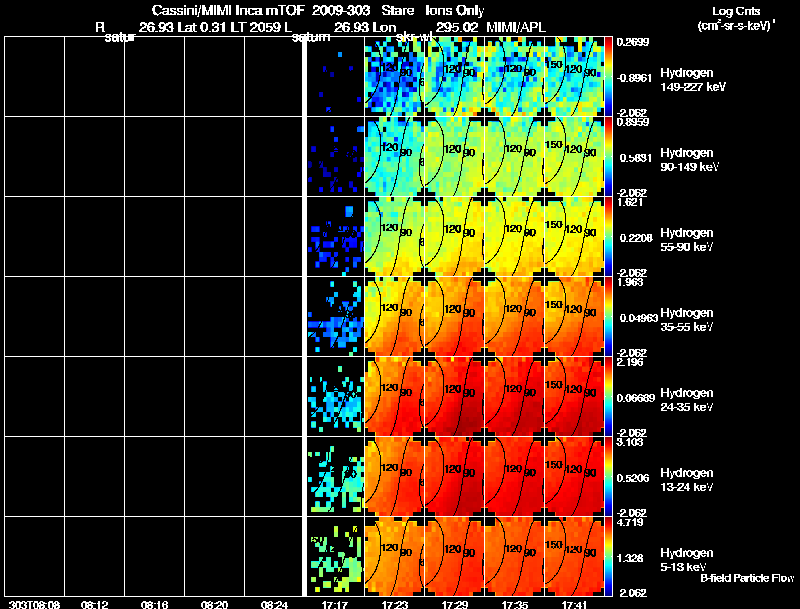Click the '0.04963' colorbar value
800x609 pixels.
click(x=638, y=318)
